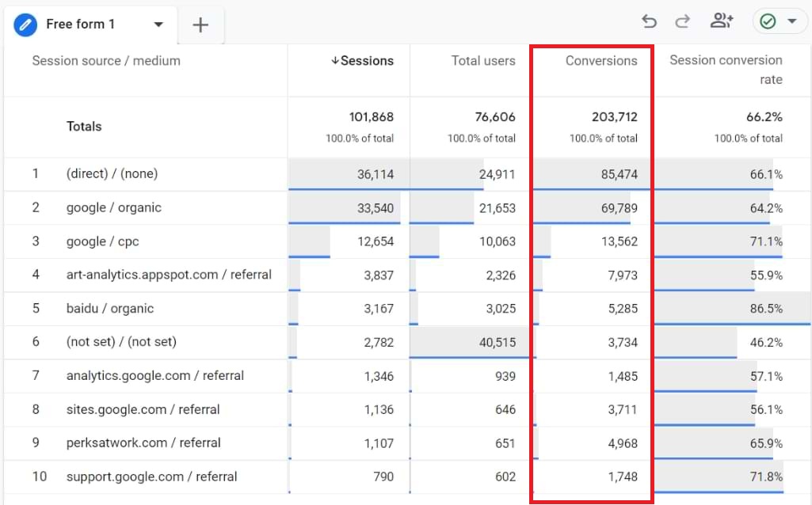Select the baidu / organic row label
Image resolution: width=812 pixels, height=505 pixels.
[110, 309]
